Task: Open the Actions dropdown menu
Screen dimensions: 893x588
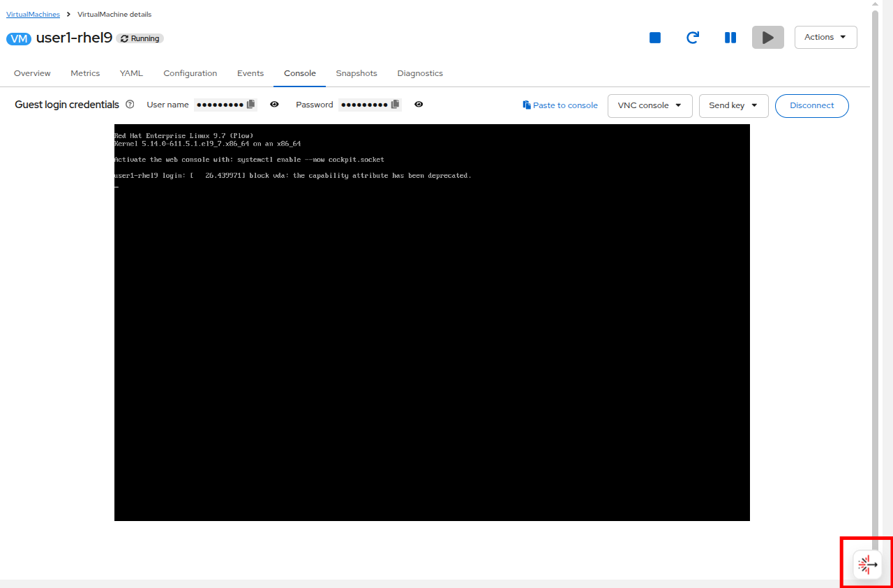Action: (825, 37)
